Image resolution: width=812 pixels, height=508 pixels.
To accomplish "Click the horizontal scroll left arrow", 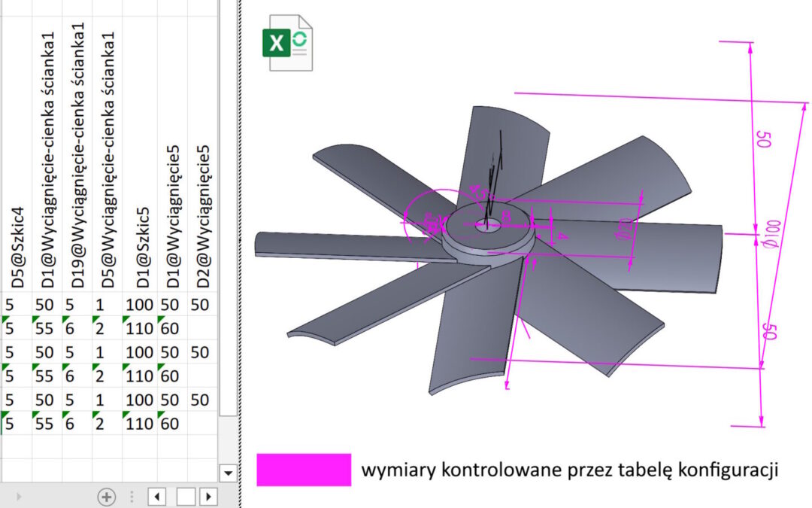I will click(157, 497).
